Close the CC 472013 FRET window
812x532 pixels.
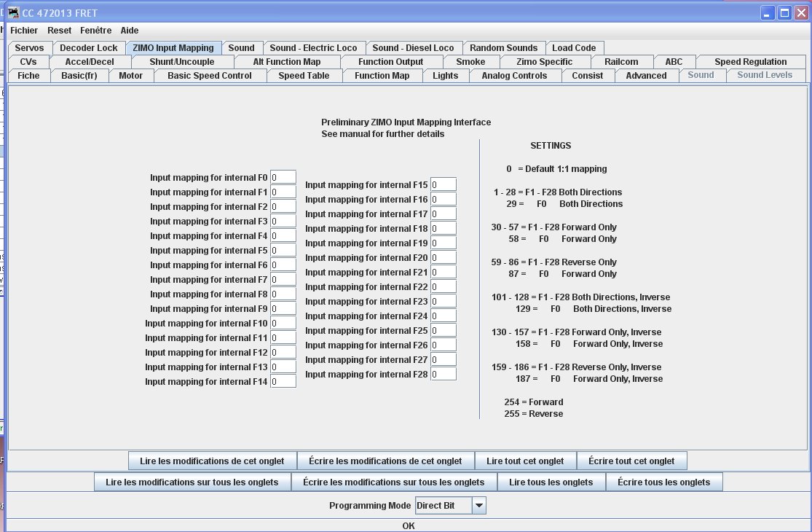pyautogui.click(x=802, y=13)
